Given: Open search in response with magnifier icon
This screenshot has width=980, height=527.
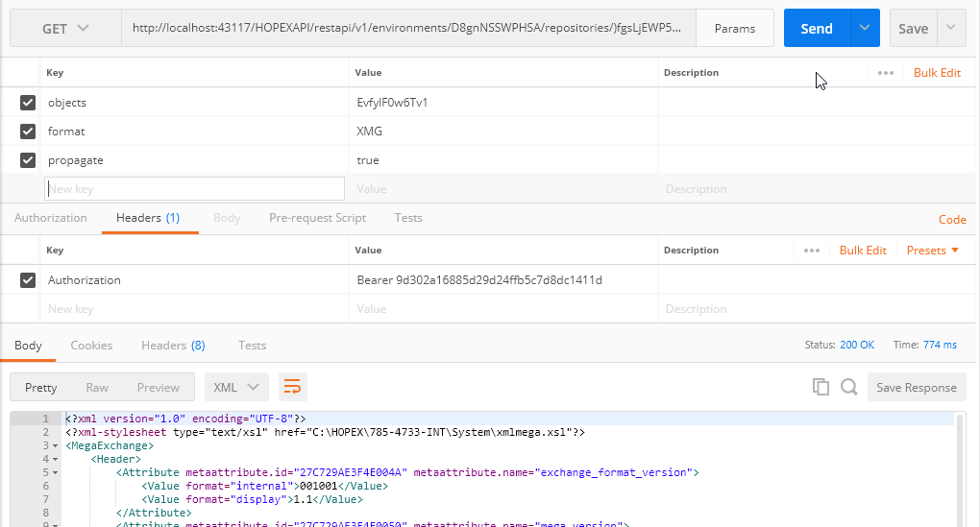Looking at the screenshot, I should click(849, 388).
